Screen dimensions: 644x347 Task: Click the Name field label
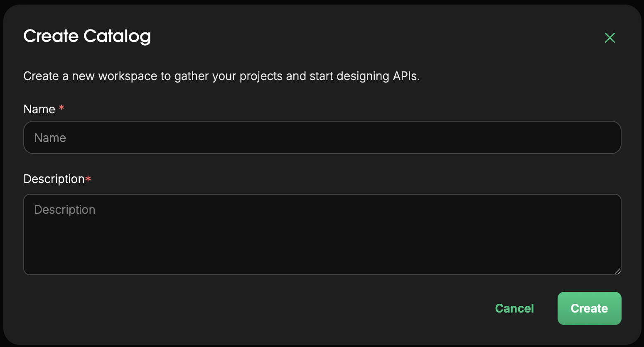tap(39, 109)
